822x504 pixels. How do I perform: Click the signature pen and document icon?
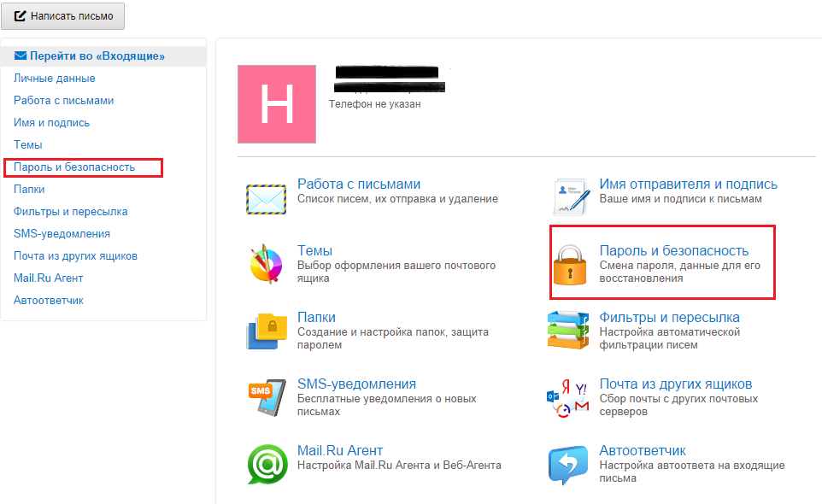click(x=571, y=198)
